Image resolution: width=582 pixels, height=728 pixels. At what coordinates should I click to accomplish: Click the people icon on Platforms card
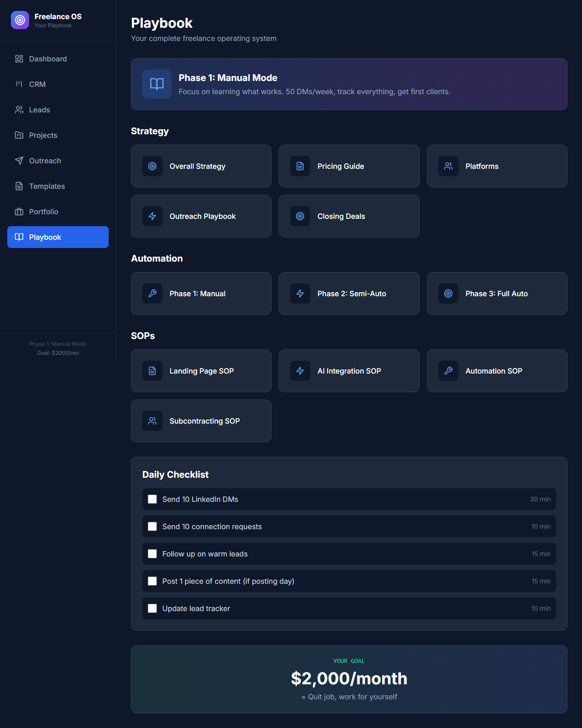click(448, 166)
